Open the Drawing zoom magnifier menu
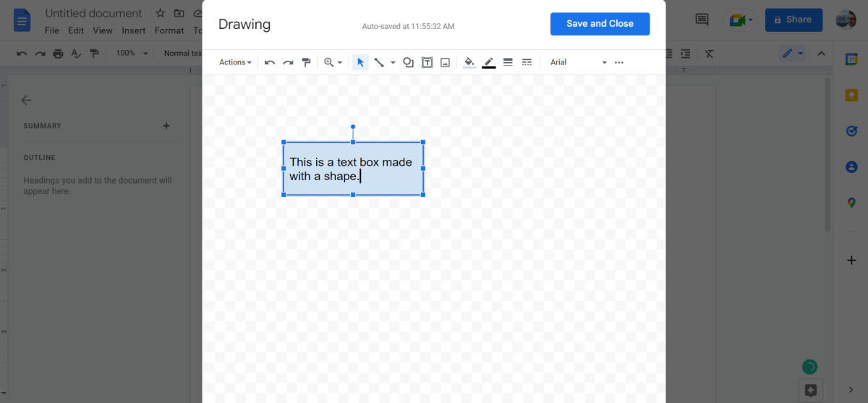 coord(333,62)
